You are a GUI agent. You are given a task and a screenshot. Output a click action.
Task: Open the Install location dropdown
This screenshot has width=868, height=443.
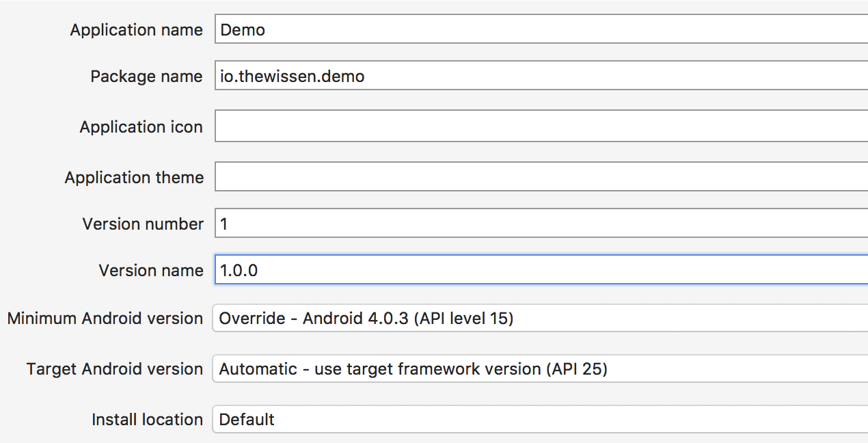coord(478,419)
